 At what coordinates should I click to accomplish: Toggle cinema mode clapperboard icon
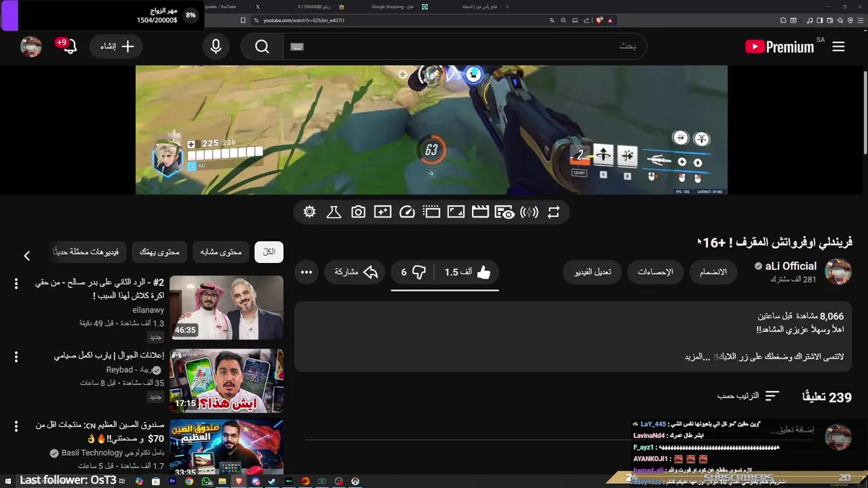point(480,212)
